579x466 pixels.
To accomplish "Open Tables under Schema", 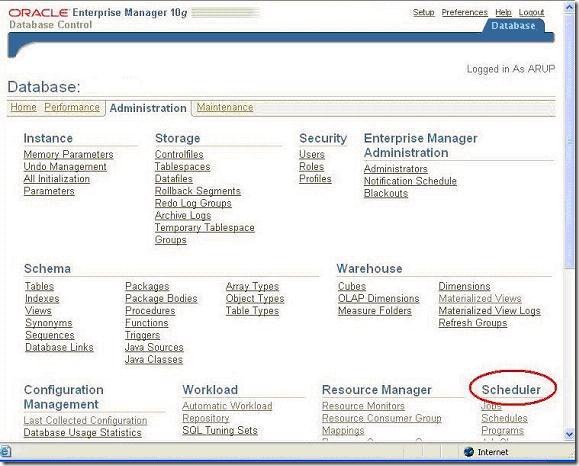I will [x=40, y=286].
